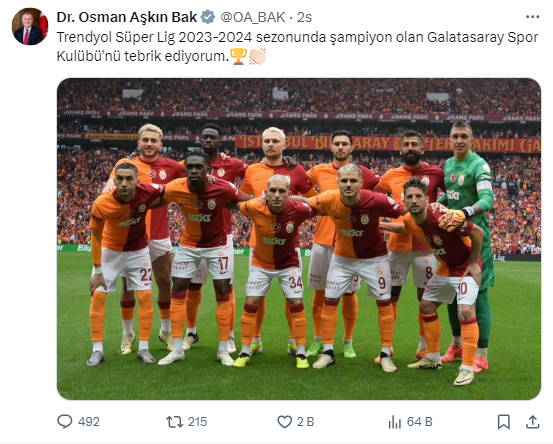Click the trophy emoji in tweet
The width and height of the screenshot is (553, 444).
point(238,56)
